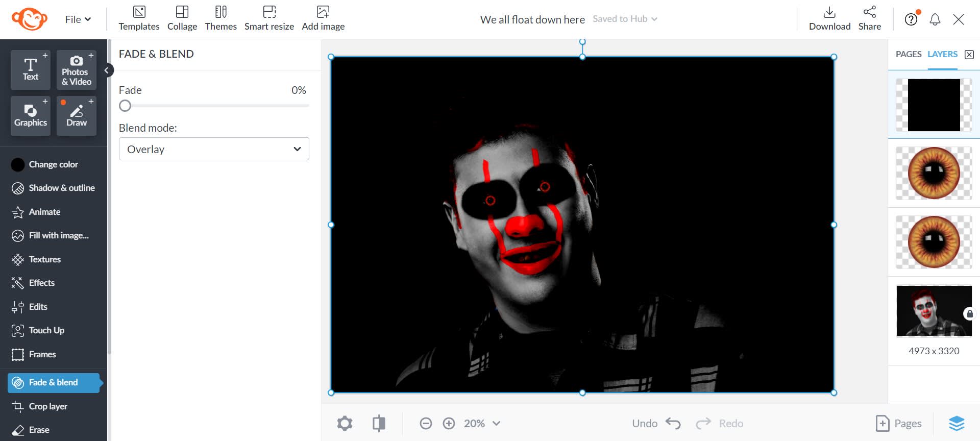The image size is (980, 441).
Task: Open Touch Up tools
Action: click(38, 330)
